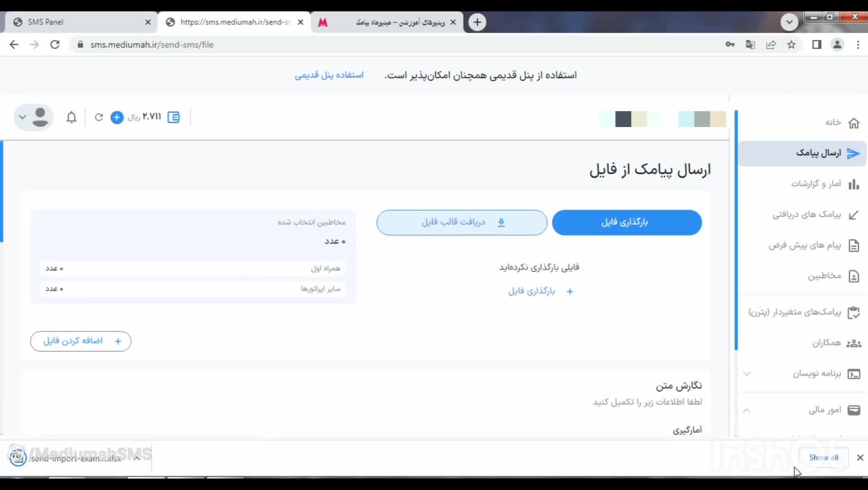Click the browser back arrow

coord(14,44)
